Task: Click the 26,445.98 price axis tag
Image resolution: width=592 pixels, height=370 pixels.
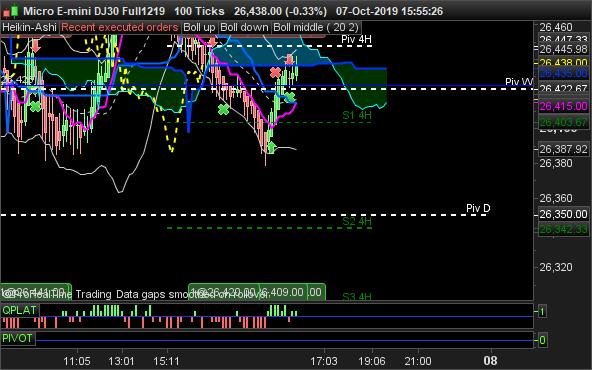Action: pyautogui.click(x=563, y=49)
